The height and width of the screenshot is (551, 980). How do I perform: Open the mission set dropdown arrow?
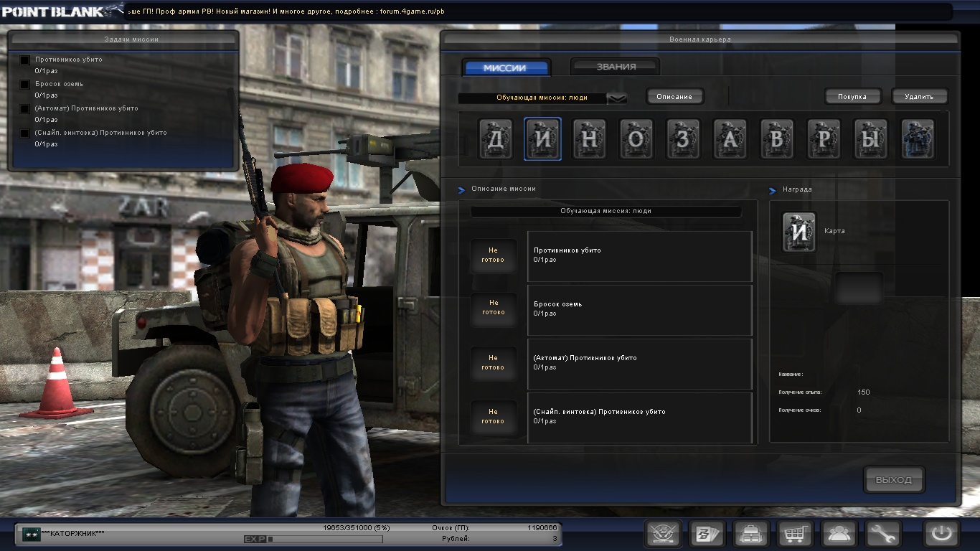coord(617,98)
